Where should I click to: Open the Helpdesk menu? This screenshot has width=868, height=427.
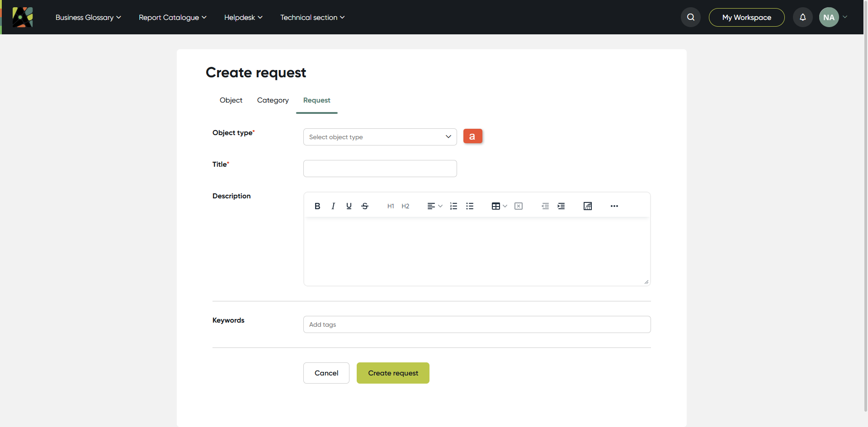(x=243, y=17)
